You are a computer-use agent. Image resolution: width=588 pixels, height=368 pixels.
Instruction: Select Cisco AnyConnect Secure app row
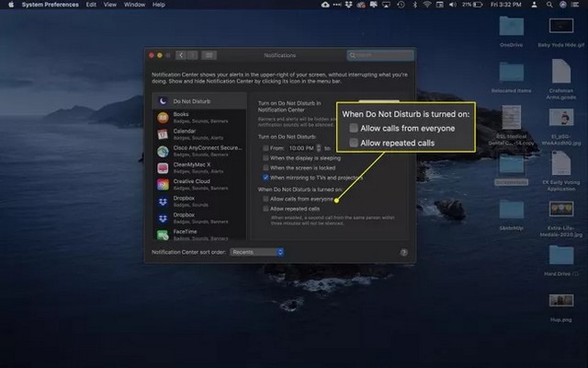[x=199, y=151]
